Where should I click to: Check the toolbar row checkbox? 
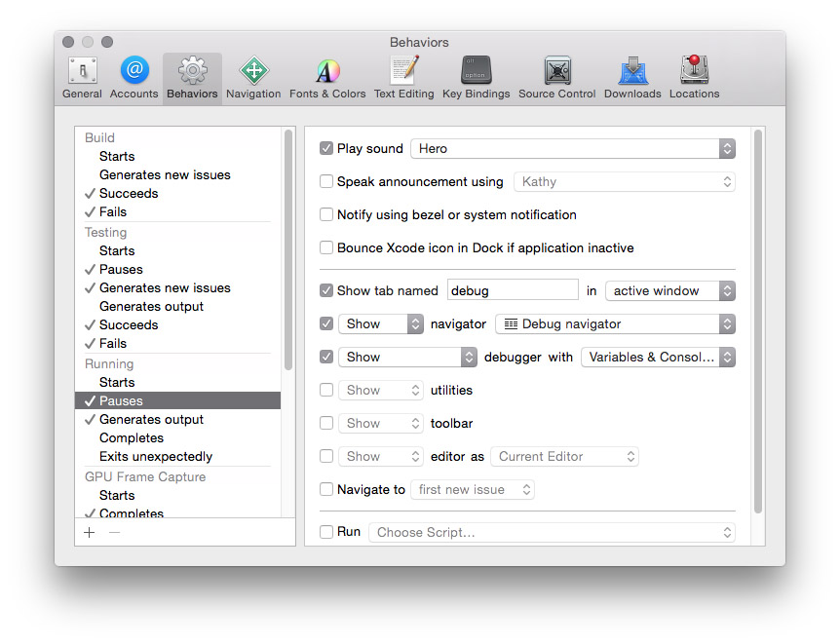click(x=326, y=423)
